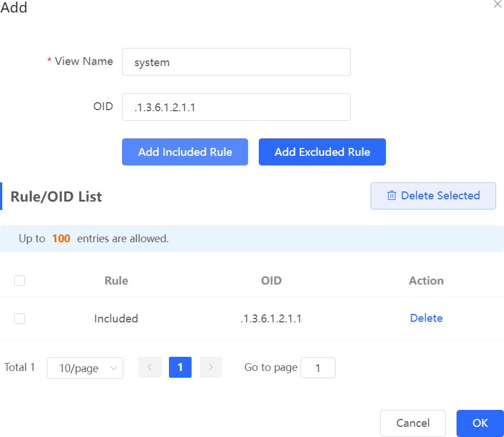Image resolution: width=504 pixels, height=437 pixels.
Task: Click into the OID text field
Action: (x=236, y=107)
